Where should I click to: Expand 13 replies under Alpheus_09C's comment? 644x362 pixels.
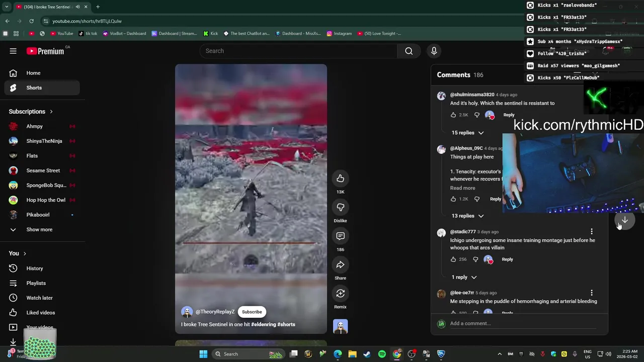tap(467, 216)
